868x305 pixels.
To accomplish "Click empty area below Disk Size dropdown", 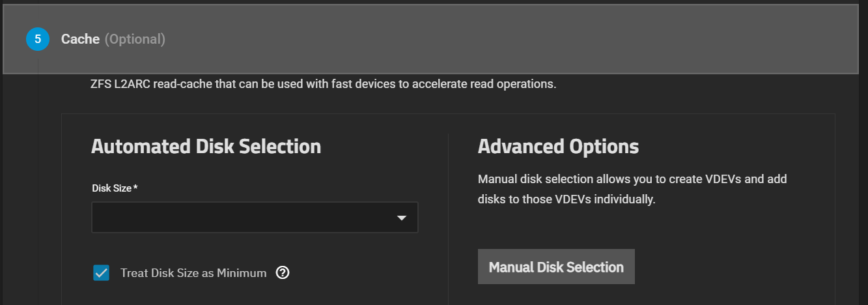I will 254,248.
